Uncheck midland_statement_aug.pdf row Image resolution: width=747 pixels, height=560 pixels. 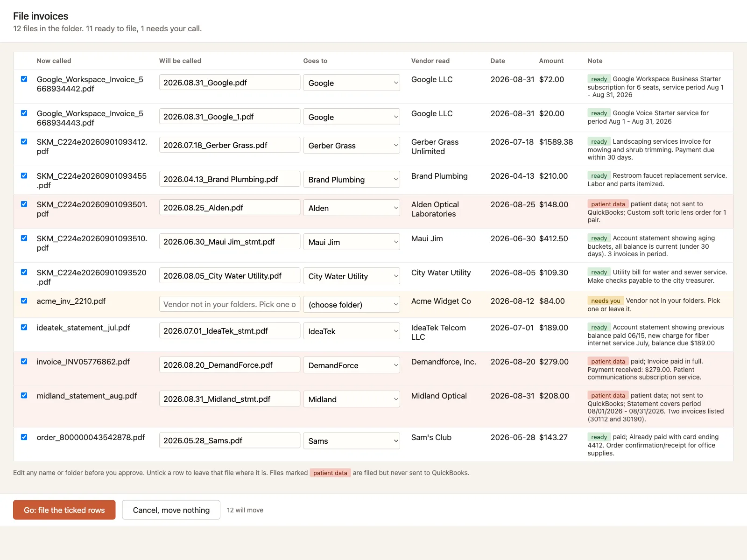(24, 395)
